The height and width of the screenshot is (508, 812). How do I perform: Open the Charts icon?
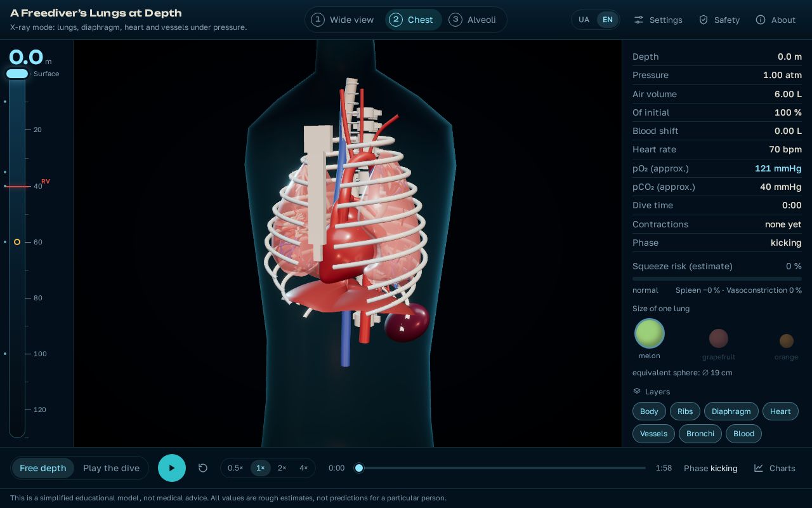[x=759, y=468]
